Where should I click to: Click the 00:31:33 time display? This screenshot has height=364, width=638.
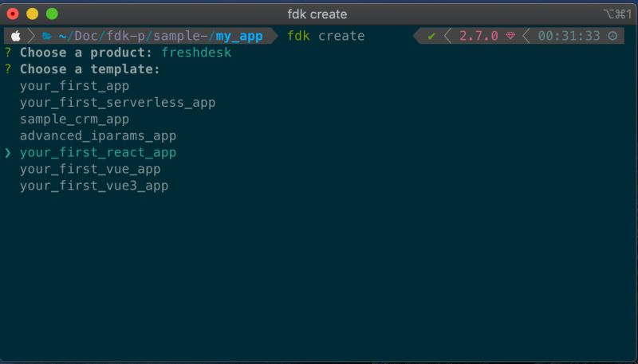pos(569,36)
